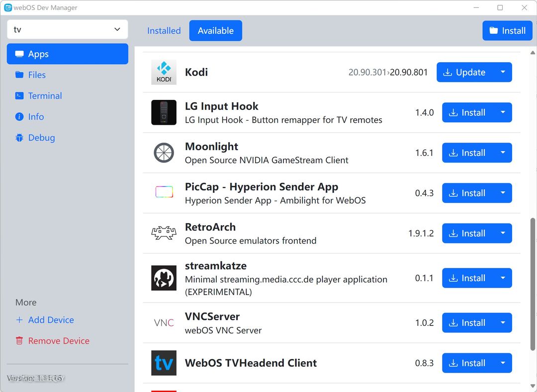Select the Available tab

point(215,31)
